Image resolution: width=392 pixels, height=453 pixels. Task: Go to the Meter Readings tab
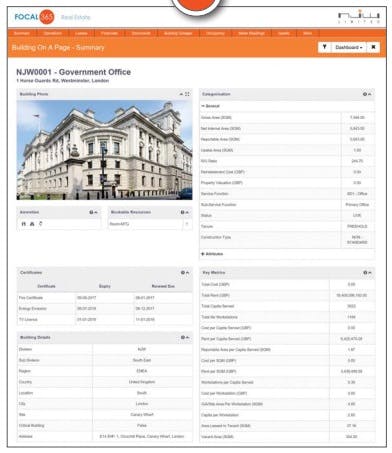tap(251, 33)
